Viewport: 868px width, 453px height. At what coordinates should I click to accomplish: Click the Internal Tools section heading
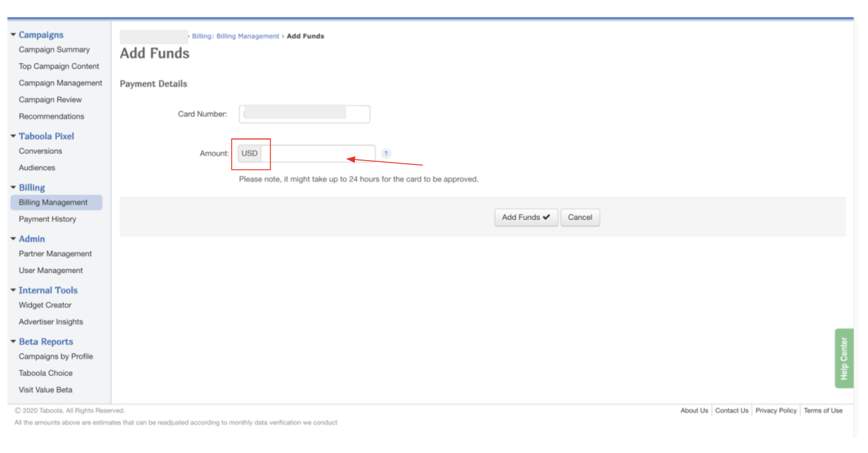pyautogui.click(x=48, y=291)
